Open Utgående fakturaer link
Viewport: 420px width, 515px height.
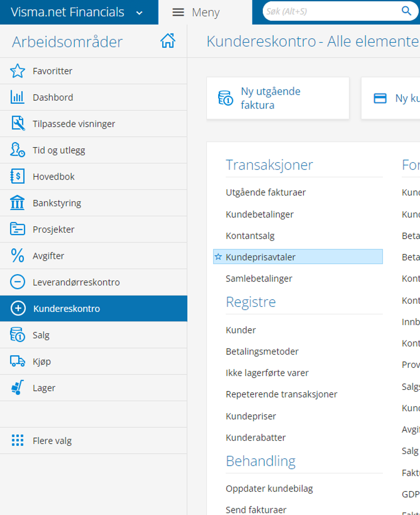click(x=265, y=192)
